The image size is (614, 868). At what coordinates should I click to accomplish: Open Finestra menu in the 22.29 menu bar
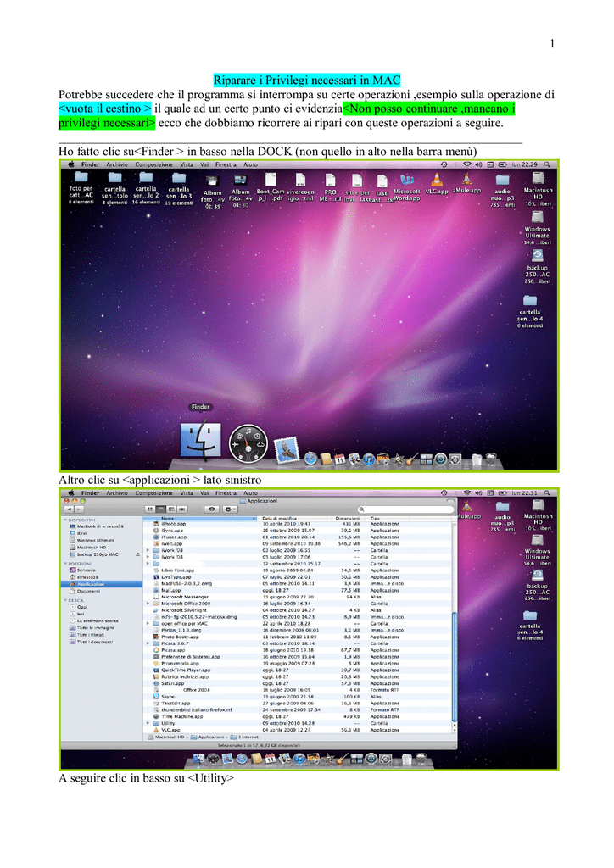(226, 164)
